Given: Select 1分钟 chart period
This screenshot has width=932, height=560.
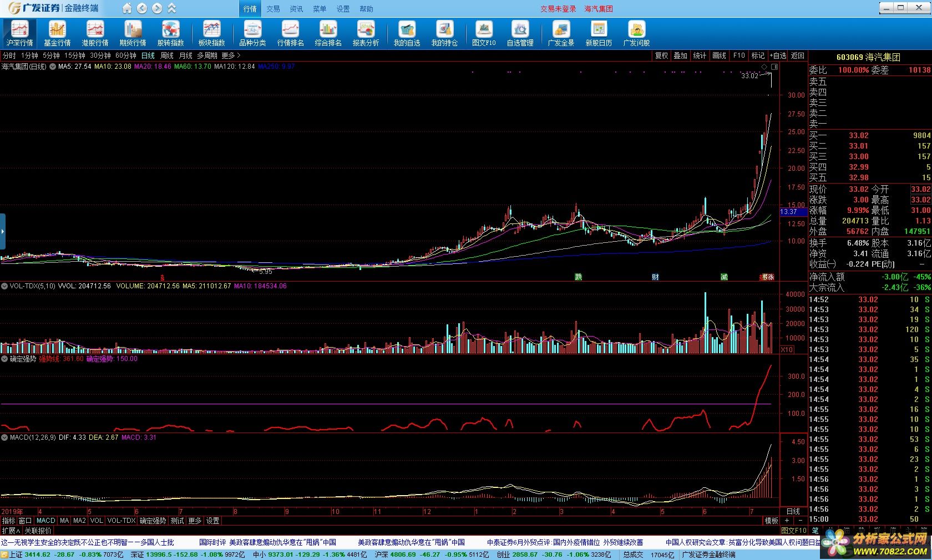Looking at the screenshot, I should (x=29, y=55).
